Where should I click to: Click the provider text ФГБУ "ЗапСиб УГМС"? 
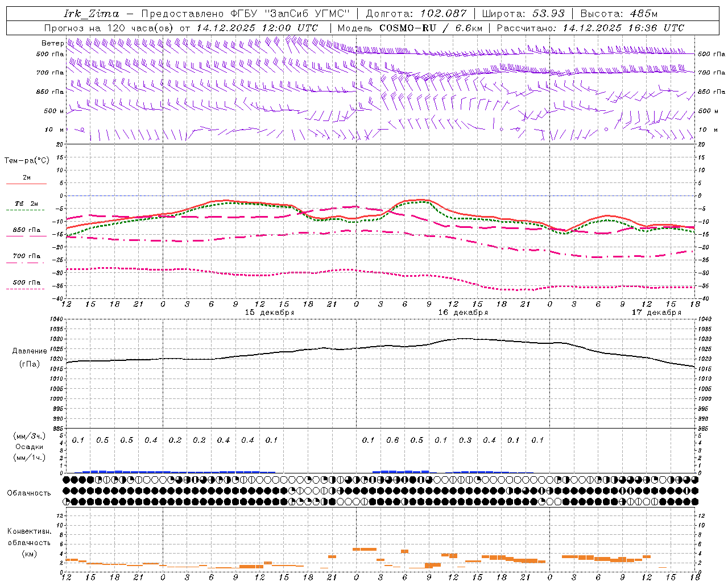point(290,14)
